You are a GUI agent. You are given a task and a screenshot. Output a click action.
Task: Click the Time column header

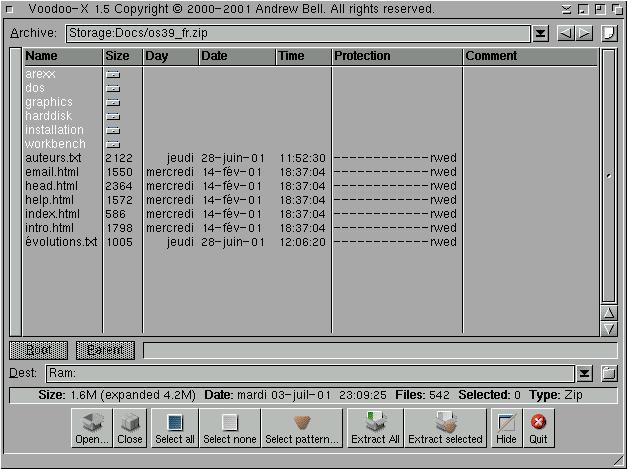pos(304,56)
